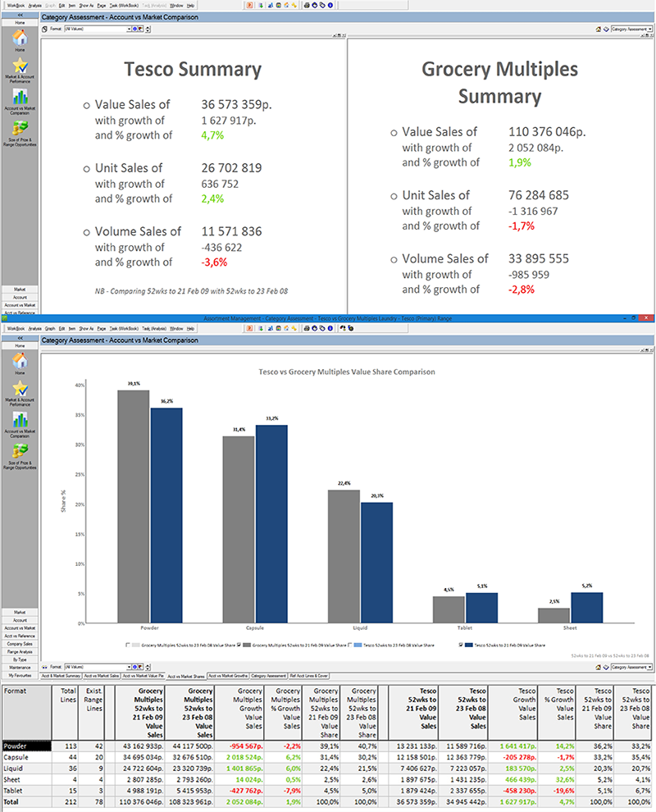656x812 pixels.
Task: Open Market & Account Performance star icon, upper window
Action: coord(20,66)
